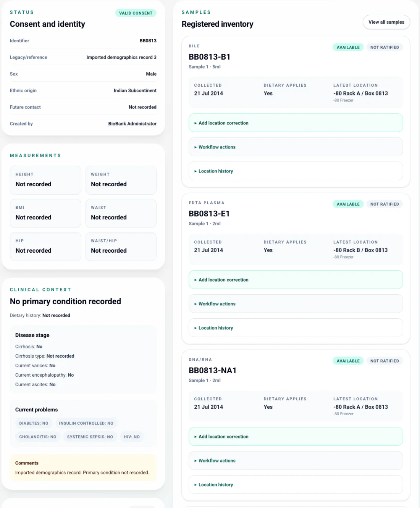Click the HEIGHT measurement card
The image size is (420, 508).
point(45,180)
